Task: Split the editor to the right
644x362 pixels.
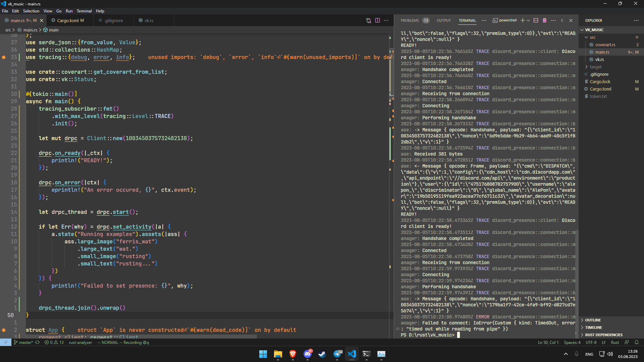Action: [x=377, y=20]
